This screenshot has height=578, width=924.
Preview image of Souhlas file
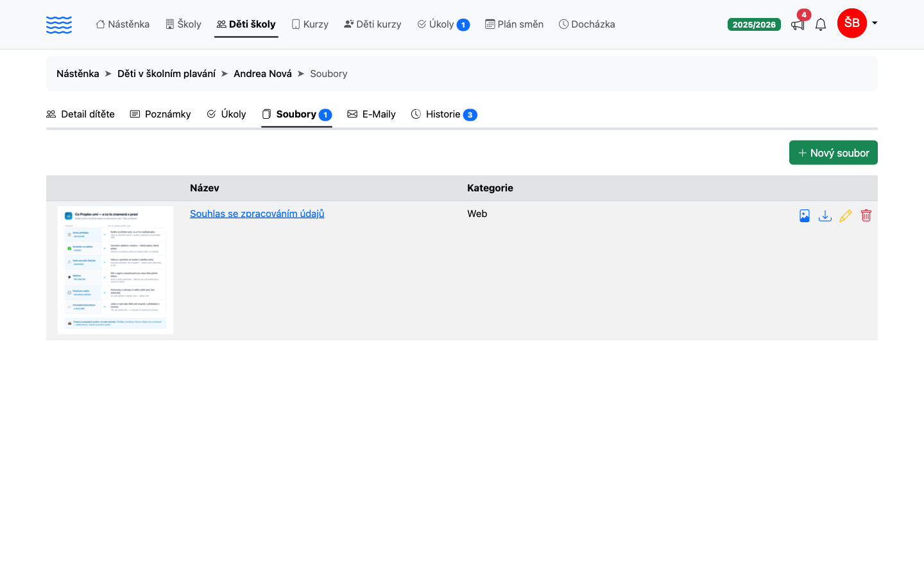coord(805,216)
